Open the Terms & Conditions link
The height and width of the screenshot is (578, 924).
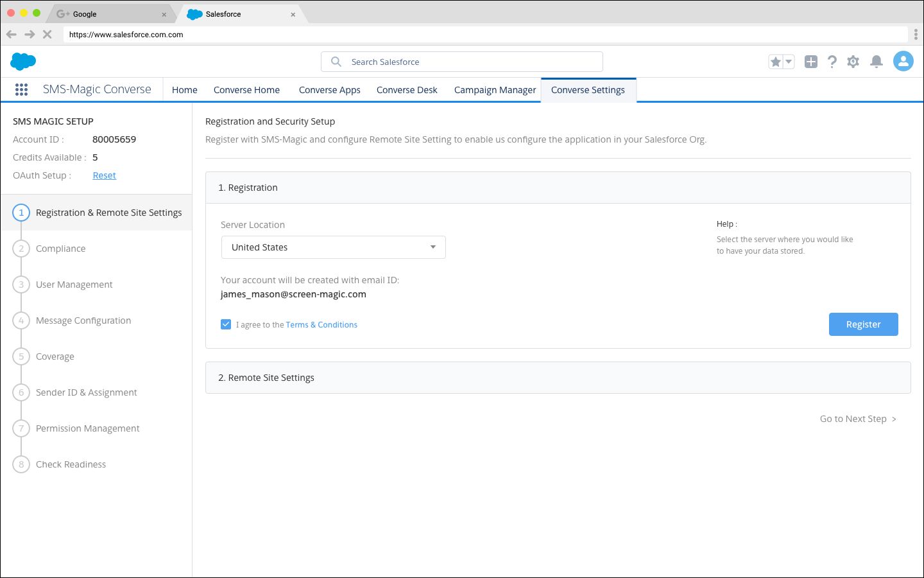tap(321, 325)
